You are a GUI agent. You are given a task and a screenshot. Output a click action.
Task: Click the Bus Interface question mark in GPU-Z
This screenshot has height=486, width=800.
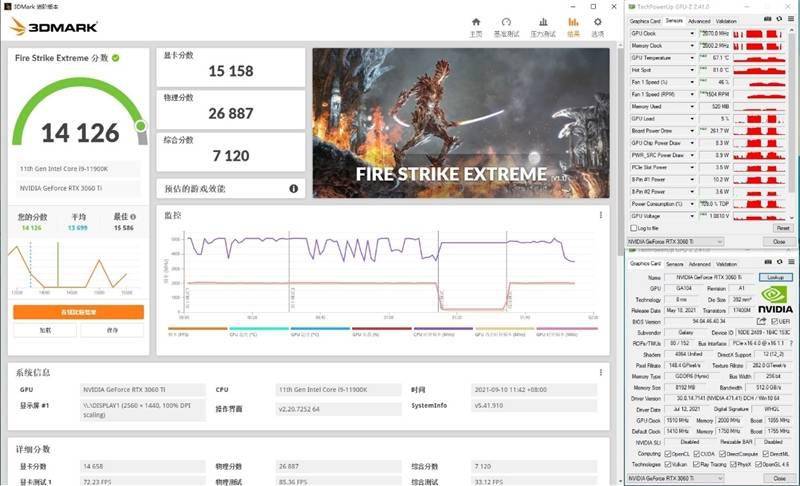coord(791,343)
